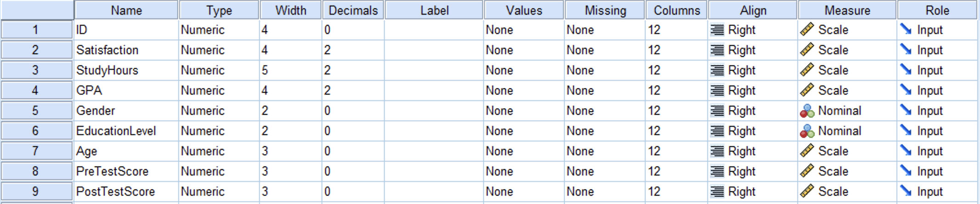The width and height of the screenshot is (980, 204).
Task: Click the Decimals cell for StudyHours
Action: coord(353,70)
